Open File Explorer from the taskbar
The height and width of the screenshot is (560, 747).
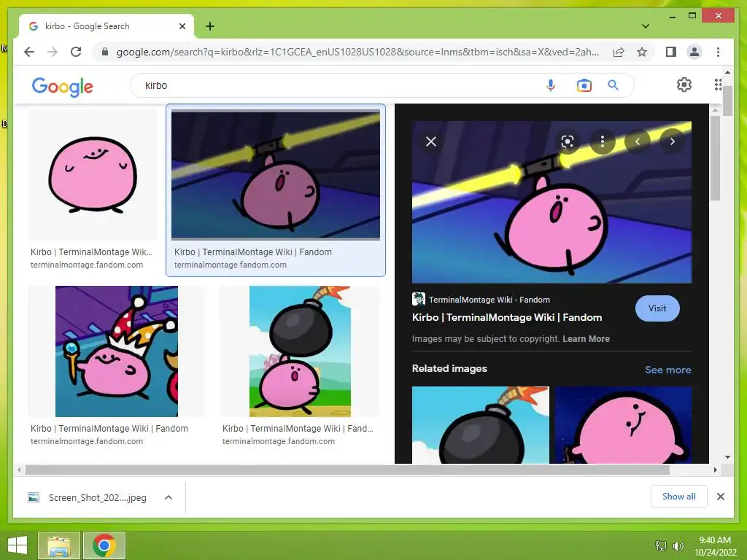58,545
